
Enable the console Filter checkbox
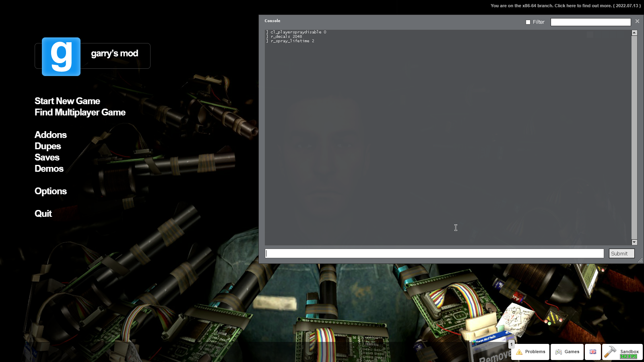coord(528,22)
